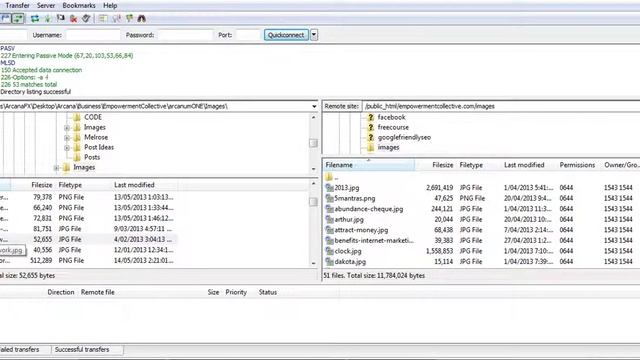Expand the Melrose folder in local tree
The height and width of the screenshot is (360, 640).
click(x=67, y=138)
